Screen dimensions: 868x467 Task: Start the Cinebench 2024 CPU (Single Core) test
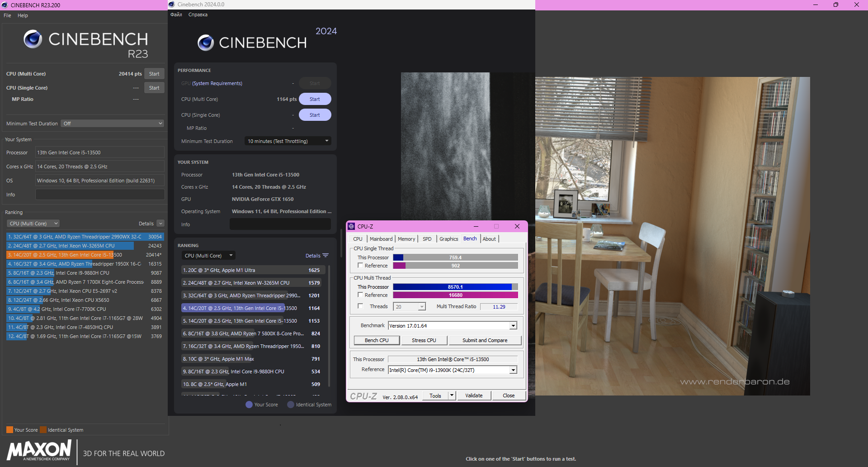pyautogui.click(x=315, y=115)
